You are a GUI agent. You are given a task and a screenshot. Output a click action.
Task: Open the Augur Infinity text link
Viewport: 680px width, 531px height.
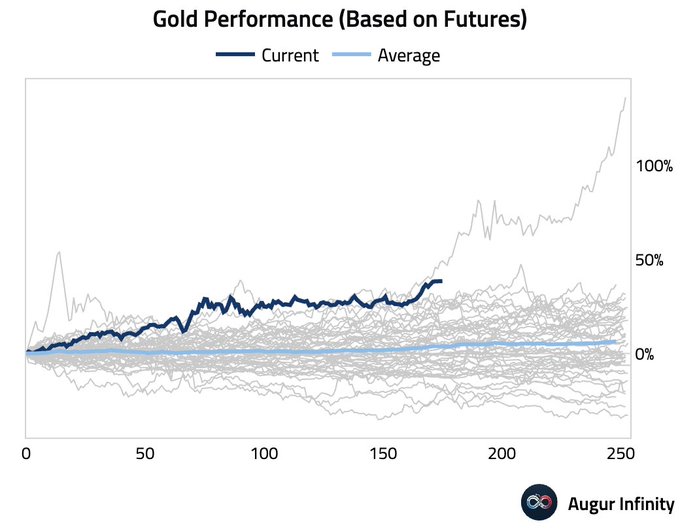click(x=621, y=504)
